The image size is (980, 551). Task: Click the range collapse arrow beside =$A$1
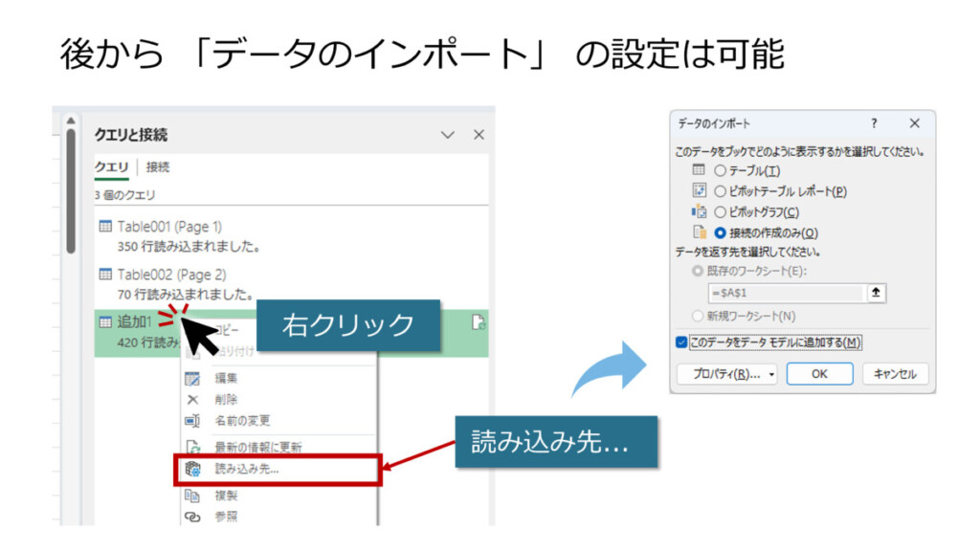tap(876, 294)
